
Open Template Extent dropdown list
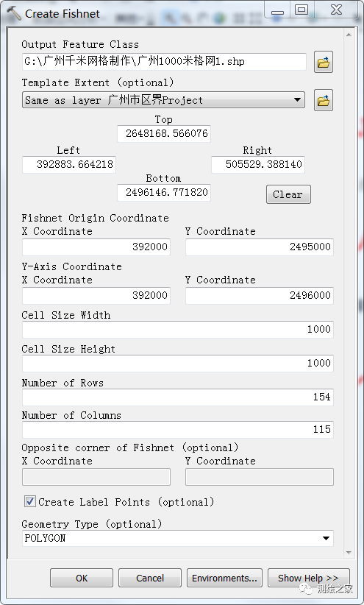(x=163, y=100)
